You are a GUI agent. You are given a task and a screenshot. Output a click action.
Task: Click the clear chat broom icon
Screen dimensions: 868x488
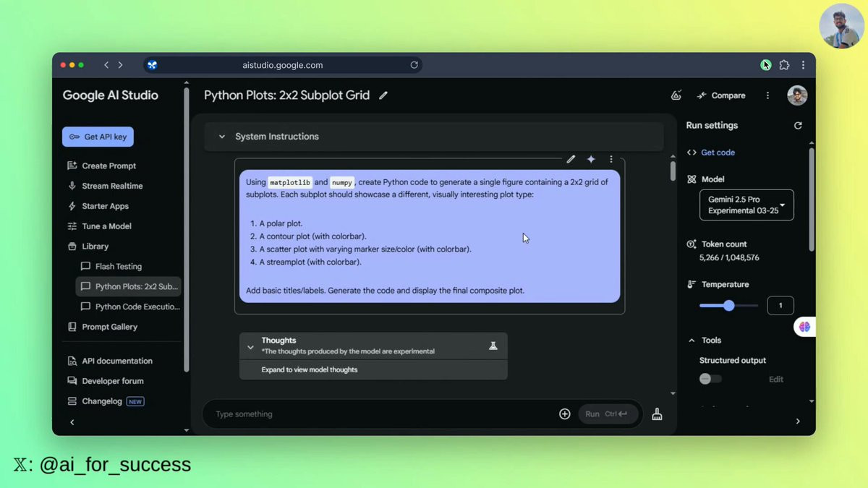pos(657,414)
